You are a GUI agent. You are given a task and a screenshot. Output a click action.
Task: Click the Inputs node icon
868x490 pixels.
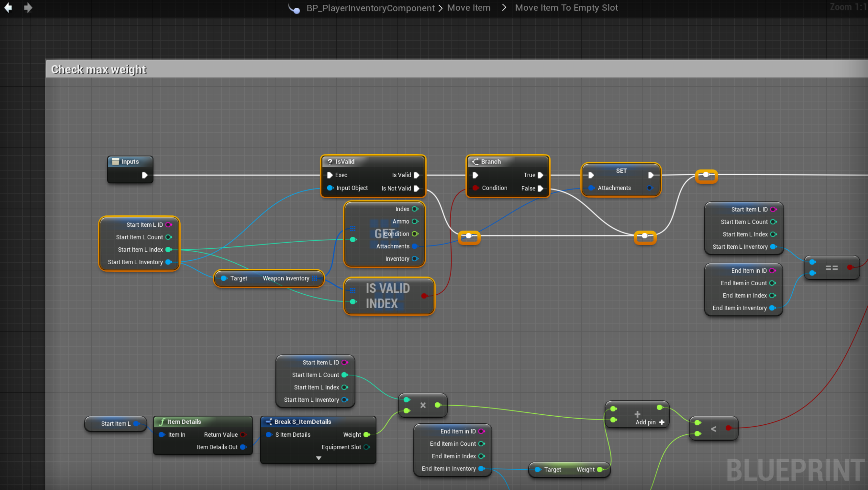pyautogui.click(x=115, y=162)
